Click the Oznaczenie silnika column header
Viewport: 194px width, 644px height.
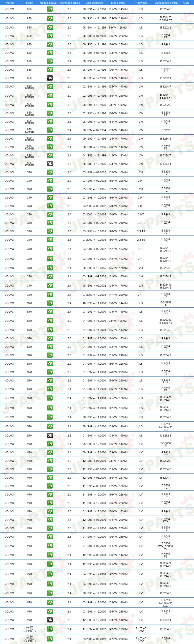click(166, 3)
